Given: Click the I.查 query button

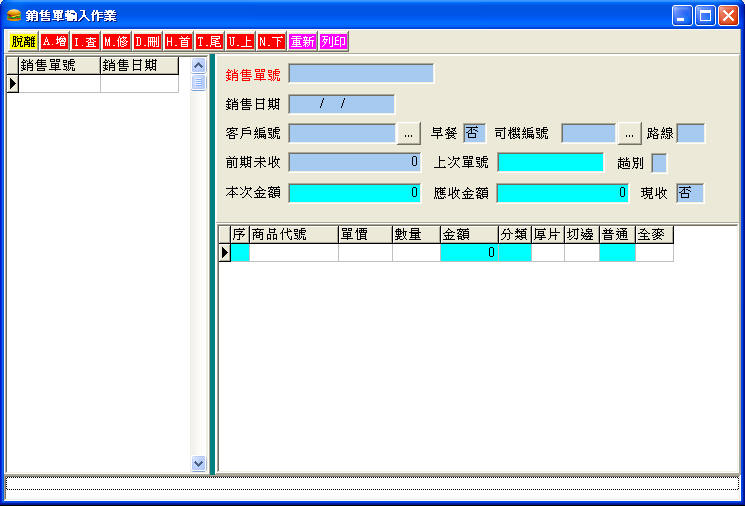Looking at the screenshot, I should coord(85,42).
